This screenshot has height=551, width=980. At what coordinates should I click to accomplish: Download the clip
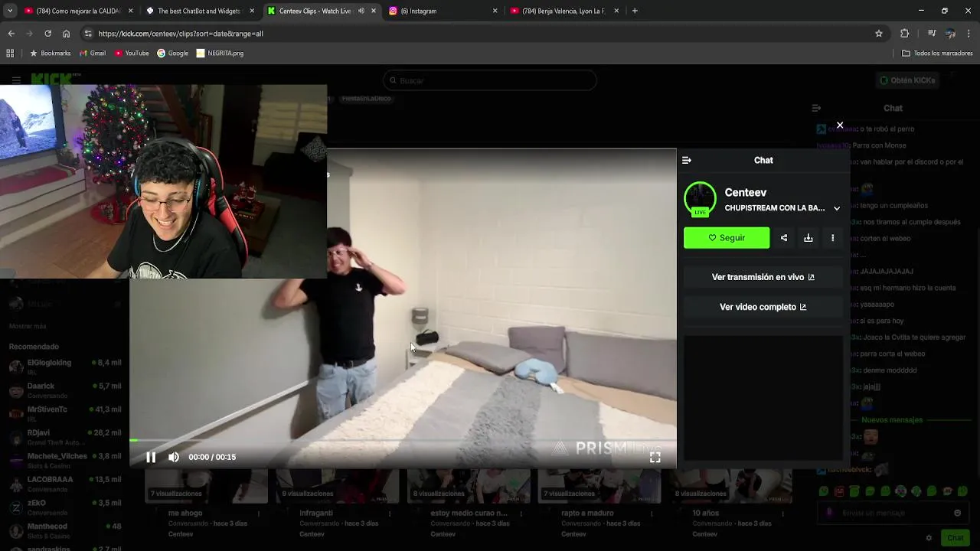pyautogui.click(x=808, y=238)
